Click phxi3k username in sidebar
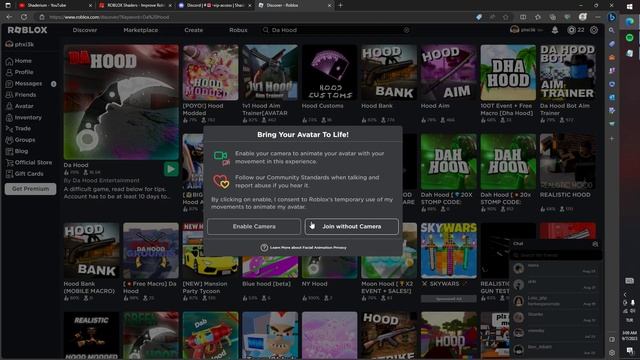 pyautogui.click(x=24, y=44)
